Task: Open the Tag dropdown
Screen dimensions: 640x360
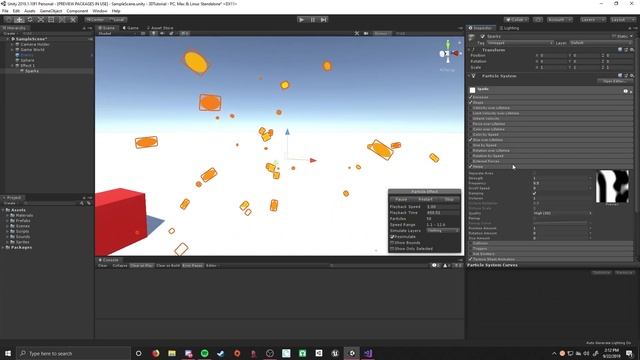Action: tap(520, 43)
